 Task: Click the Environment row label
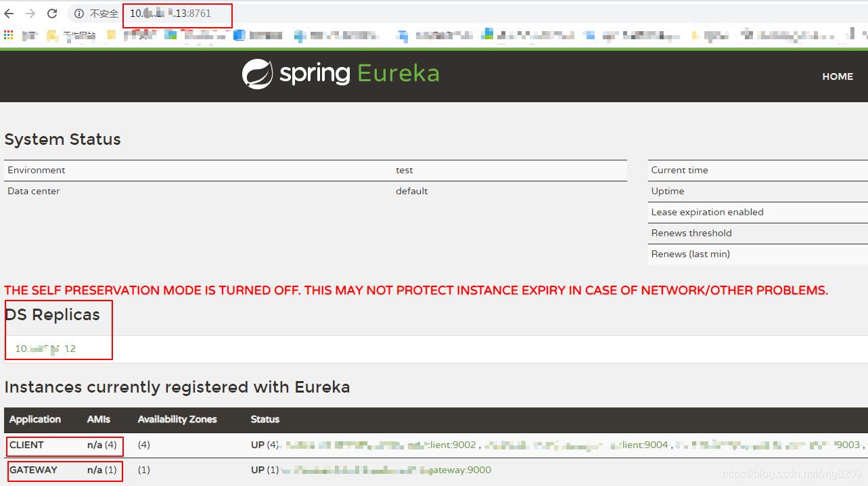(x=37, y=170)
